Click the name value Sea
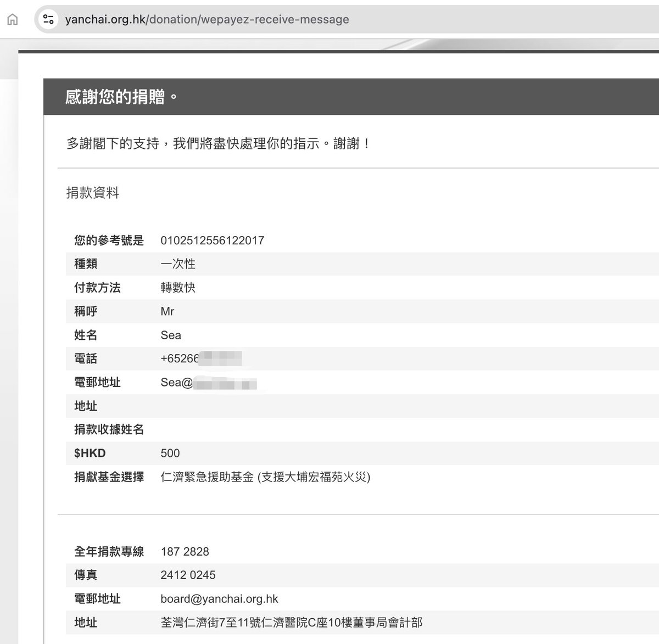 click(x=171, y=335)
